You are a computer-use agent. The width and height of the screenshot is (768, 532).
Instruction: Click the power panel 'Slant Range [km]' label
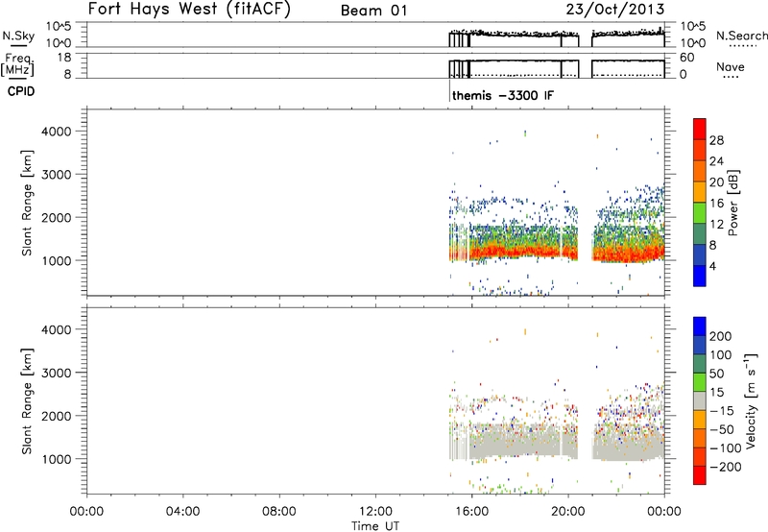27,203
